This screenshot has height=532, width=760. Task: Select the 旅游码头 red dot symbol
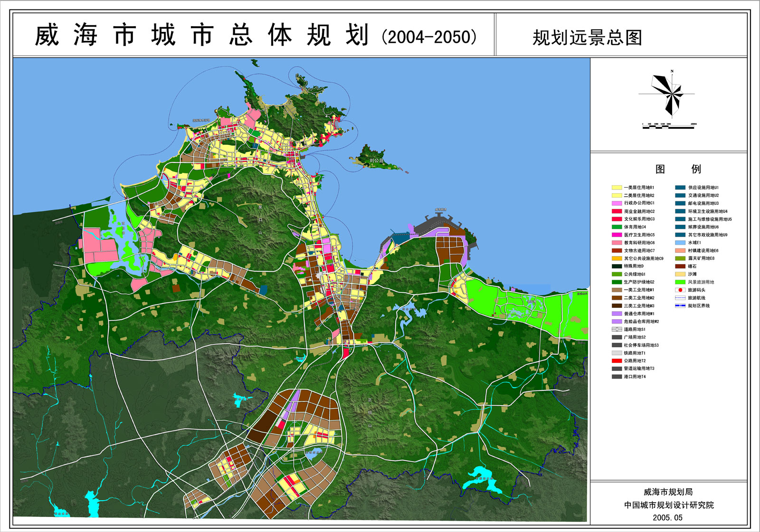680,290
